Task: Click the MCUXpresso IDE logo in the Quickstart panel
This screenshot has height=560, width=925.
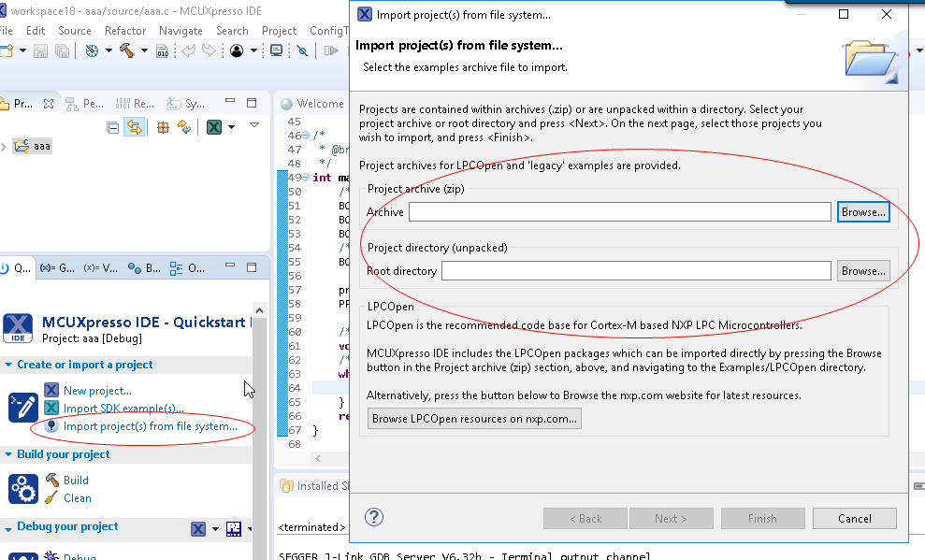Action: (18, 328)
